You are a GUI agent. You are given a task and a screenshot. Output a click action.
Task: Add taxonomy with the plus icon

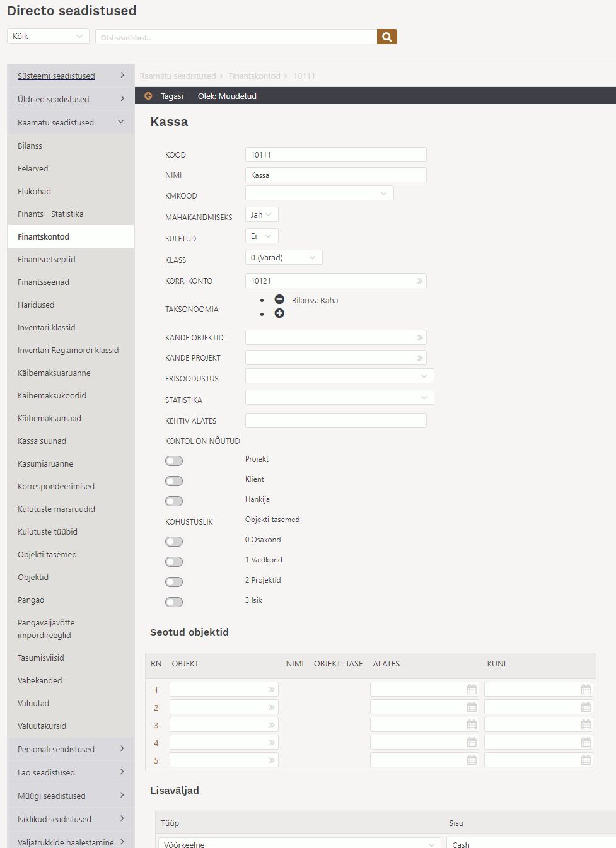click(x=279, y=313)
